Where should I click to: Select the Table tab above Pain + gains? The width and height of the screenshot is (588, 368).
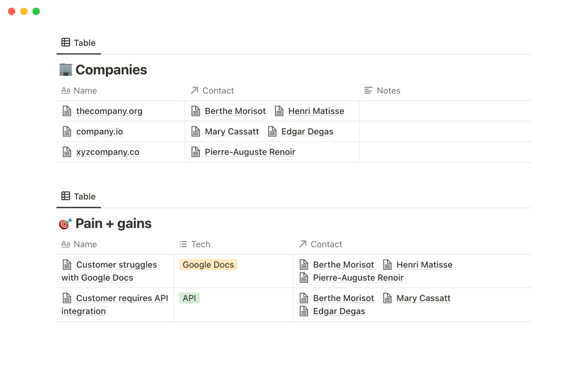click(x=79, y=197)
